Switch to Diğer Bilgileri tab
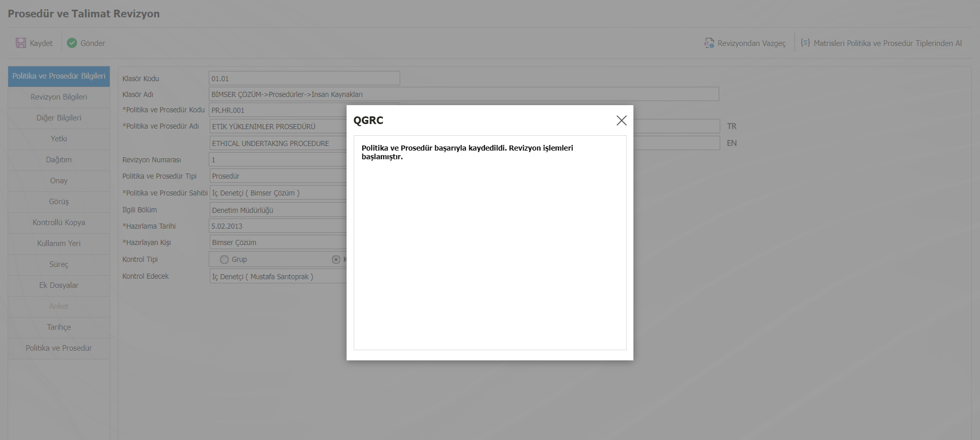Screen dimensions: 980x440 59,118
